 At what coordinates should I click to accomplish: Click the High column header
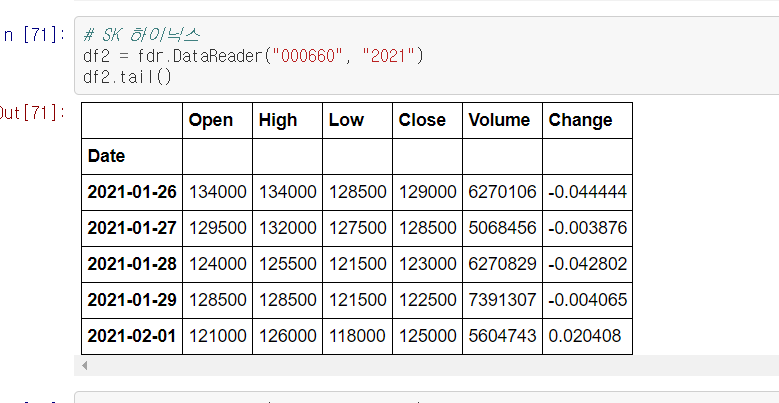click(x=278, y=120)
